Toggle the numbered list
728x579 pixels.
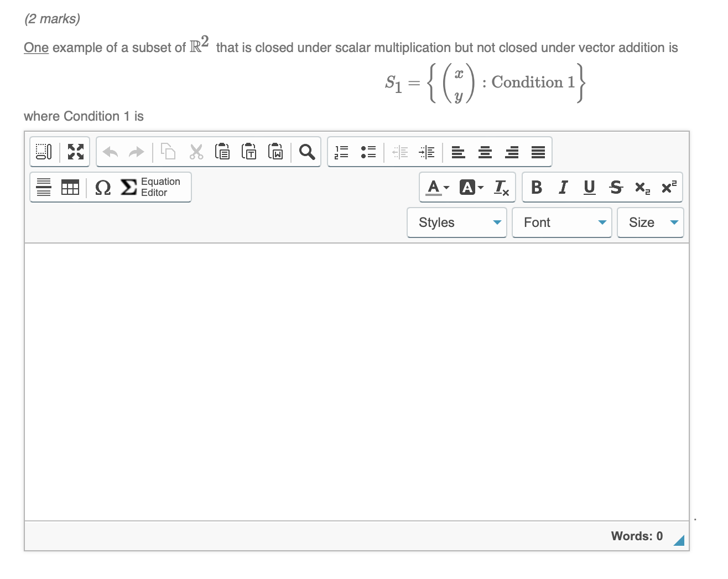(341, 151)
